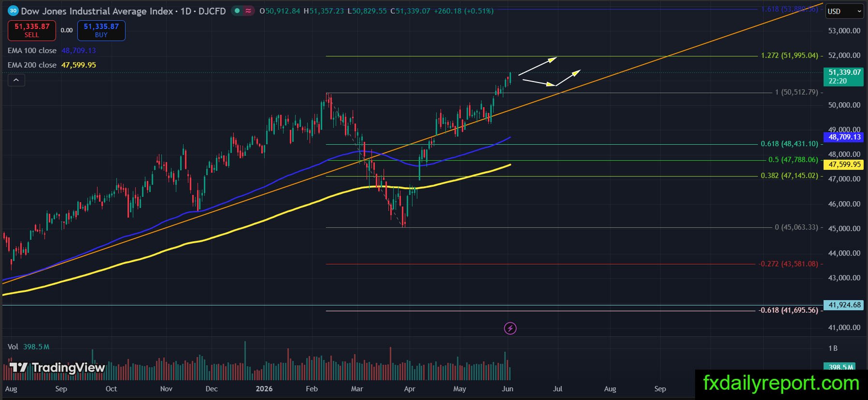
Task: Click Oct on the time axis
Action: [x=111, y=389]
